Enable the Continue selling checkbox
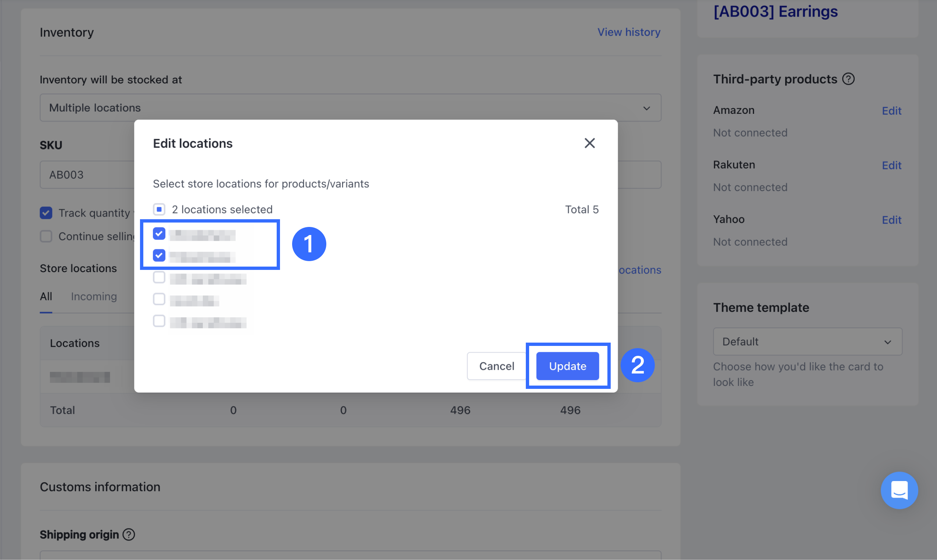The image size is (937, 560). pyautogui.click(x=46, y=236)
